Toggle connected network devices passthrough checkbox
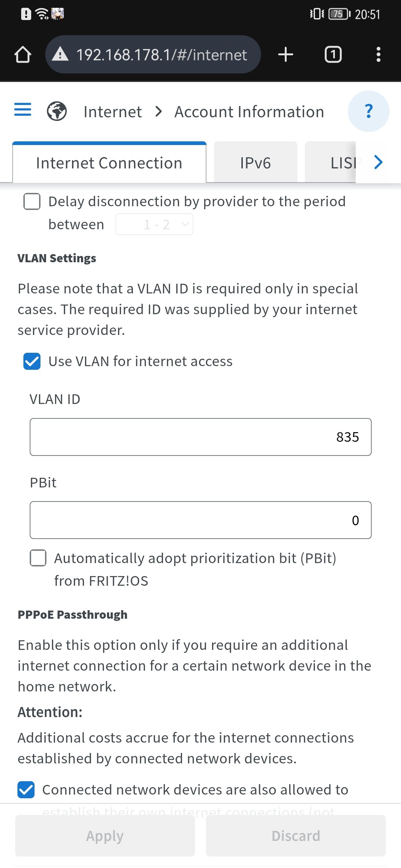The height and width of the screenshot is (868, 401). [26, 790]
